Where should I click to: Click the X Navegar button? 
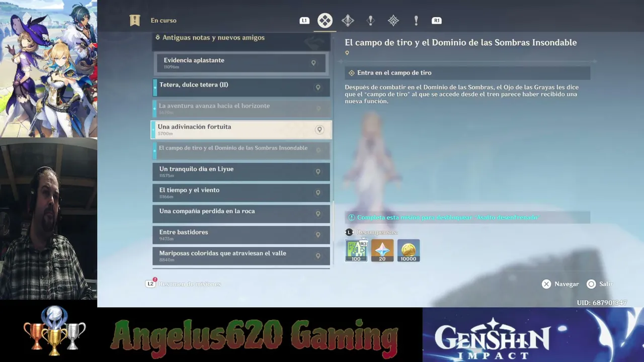[560, 284]
